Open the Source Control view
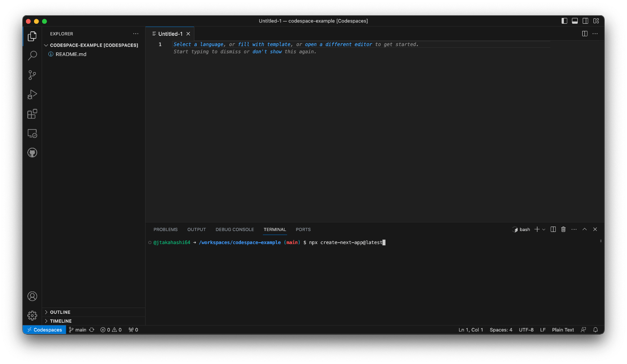 pos(32,75)
